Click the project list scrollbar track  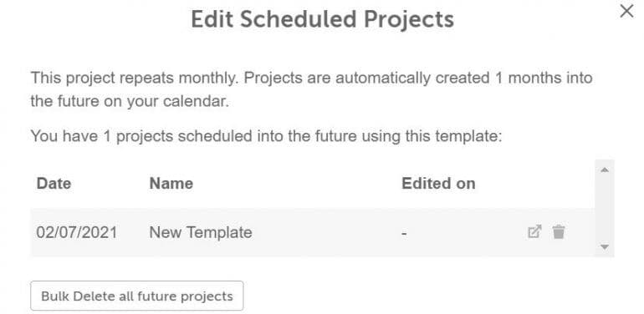point(604,208)
